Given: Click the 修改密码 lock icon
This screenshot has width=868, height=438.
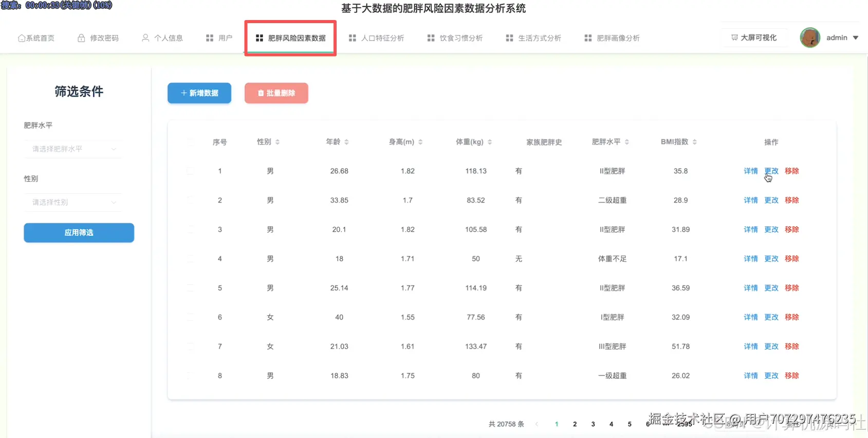Looking at the screenshot, I should (x=81, y=38).
